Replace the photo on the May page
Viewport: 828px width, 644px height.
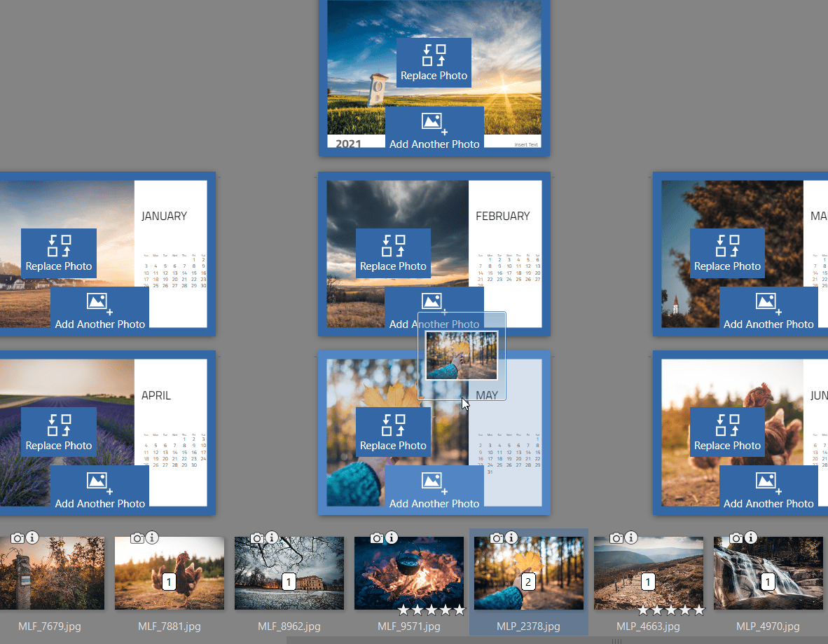pos(393,432)
